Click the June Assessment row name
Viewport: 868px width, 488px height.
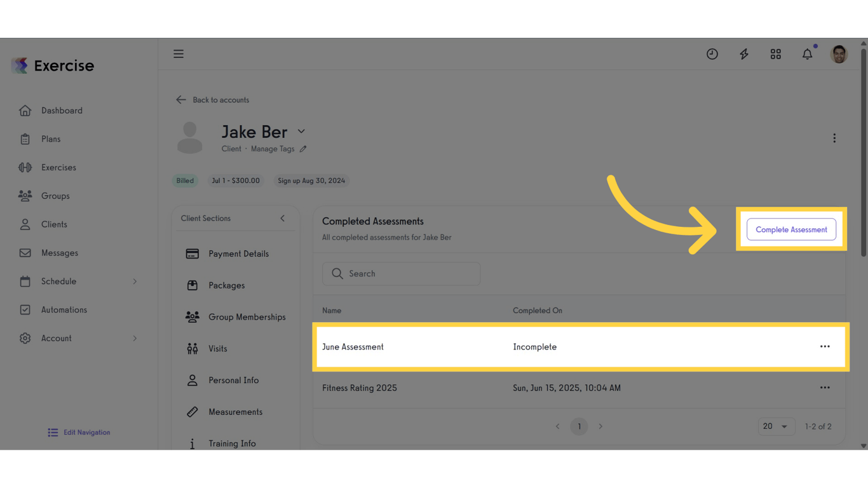click(x=353, y=347)
